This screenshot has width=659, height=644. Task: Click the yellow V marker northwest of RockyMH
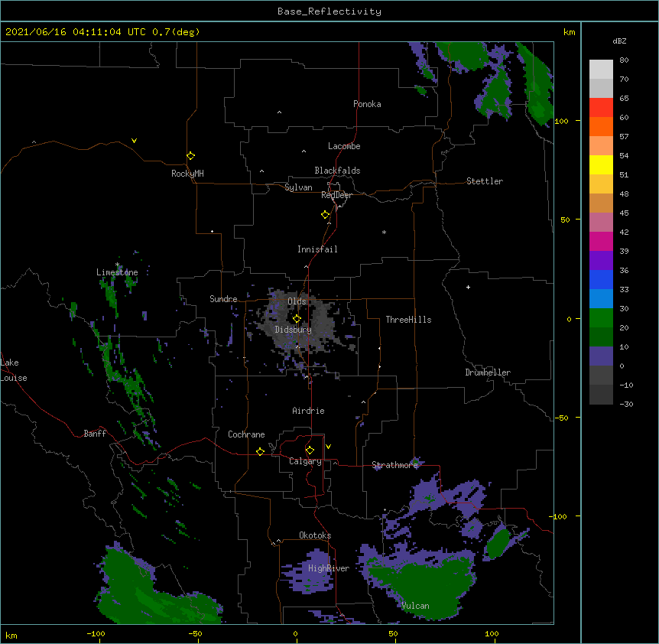click(134, 141)
